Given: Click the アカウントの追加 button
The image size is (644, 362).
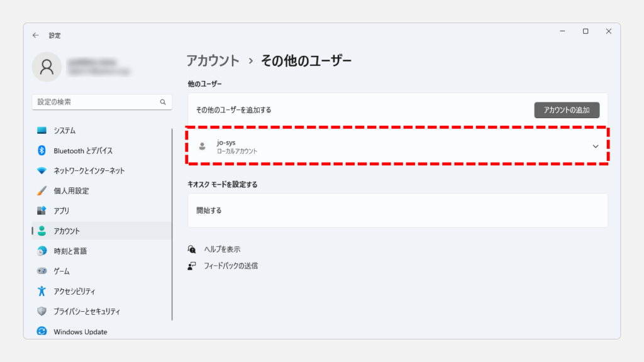Looking at the screenshot, I should click(567, 110).
